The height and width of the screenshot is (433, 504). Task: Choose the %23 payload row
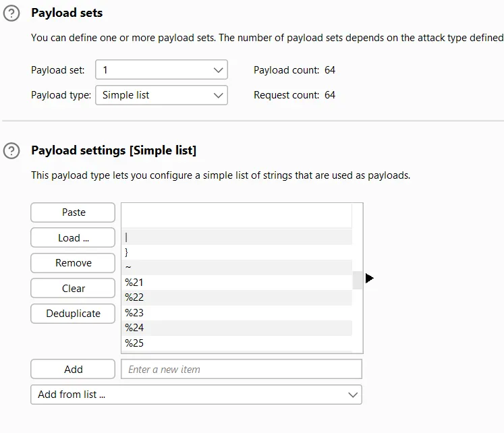[236, 313]
